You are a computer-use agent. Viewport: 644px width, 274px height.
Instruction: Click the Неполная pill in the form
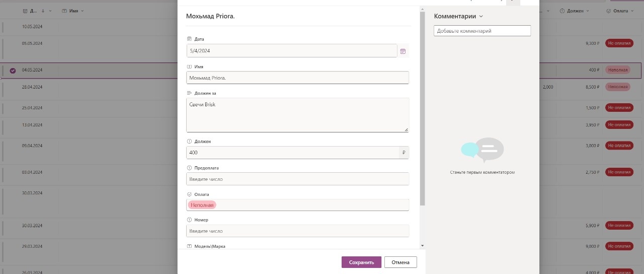coord(202,205)
